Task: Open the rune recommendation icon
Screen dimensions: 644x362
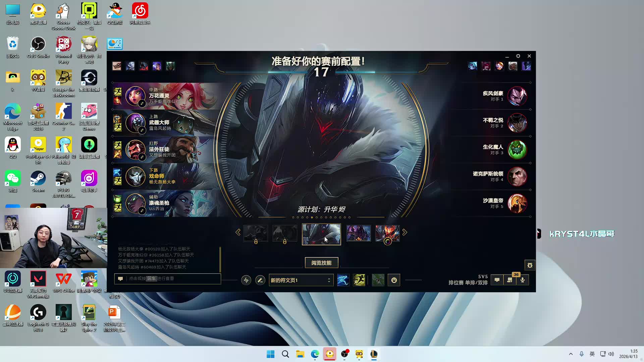Action: click(246, 280)
